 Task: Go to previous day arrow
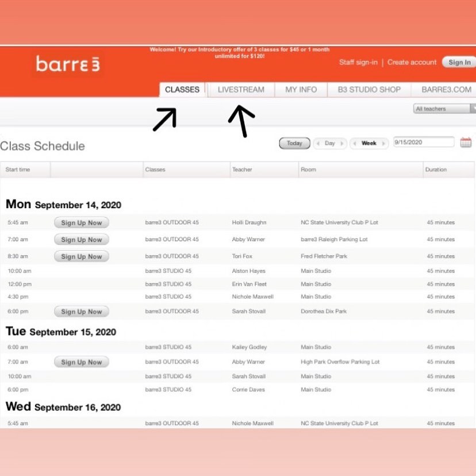coord(318,144)
